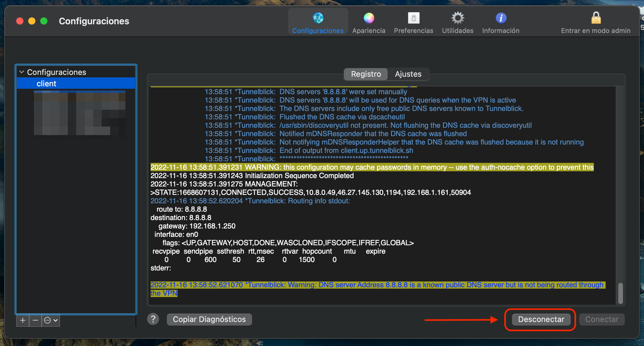Click the highlighted auth-nocache warning line
644x346 pixels.
(x=372, y=167)
